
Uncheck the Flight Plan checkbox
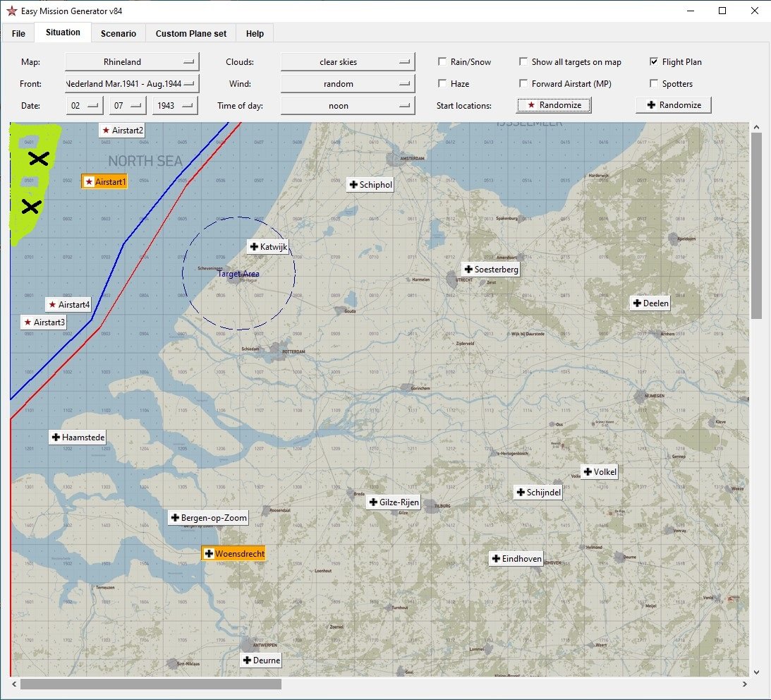tap(654, 62)
